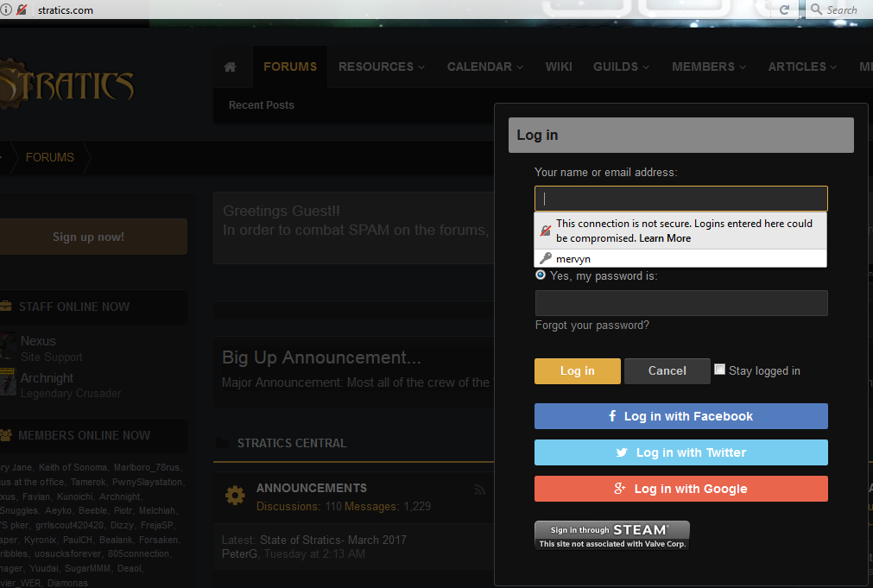Cancel the login dialog

(x=667, y=370)
